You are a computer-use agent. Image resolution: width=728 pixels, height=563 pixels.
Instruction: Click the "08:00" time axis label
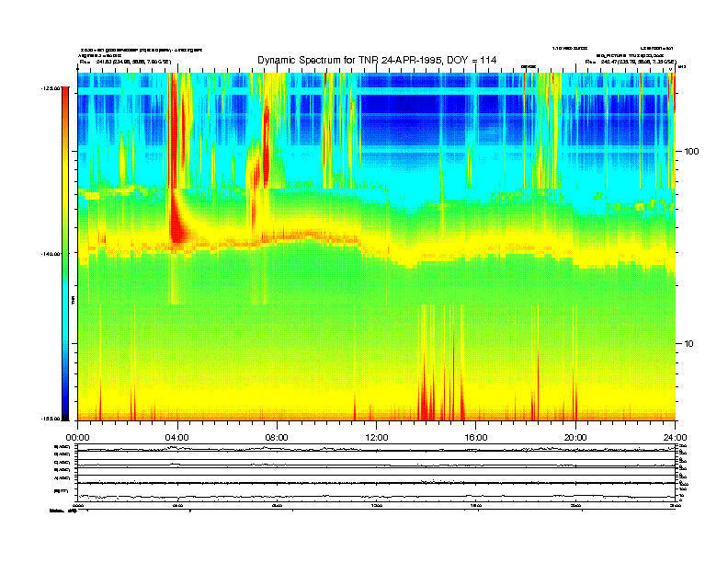[x=277, y=438]
